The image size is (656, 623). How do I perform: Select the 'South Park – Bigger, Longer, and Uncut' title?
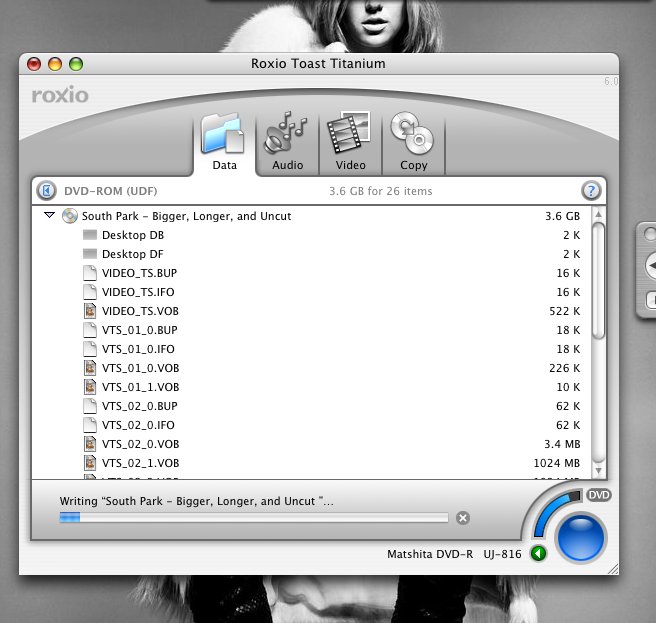click(x=186, y=216)
